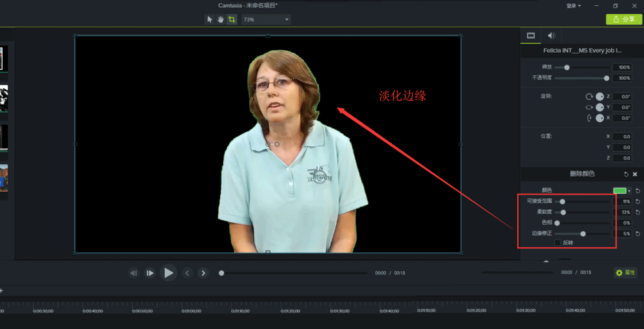This screenshot has width=644, height=329.
Task: Remove the 删除颜色 effect with X icon
Action: (x=635, y=174)
